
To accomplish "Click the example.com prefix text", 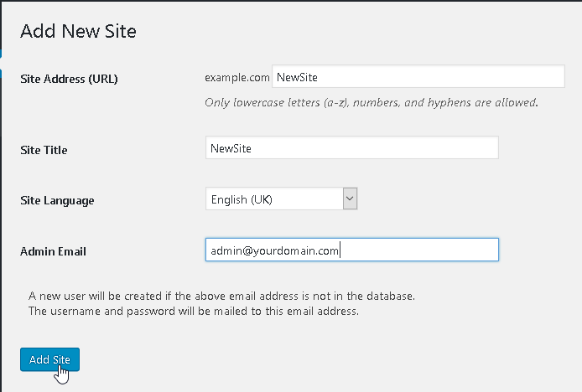I will pos(237,77).
